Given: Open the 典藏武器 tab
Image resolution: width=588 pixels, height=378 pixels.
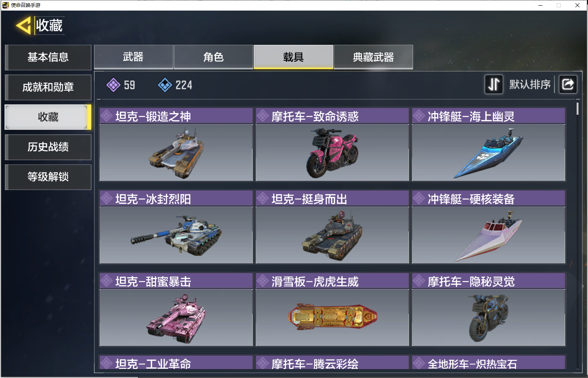Looking at the screenshot, I should click(x=373, y=57).
